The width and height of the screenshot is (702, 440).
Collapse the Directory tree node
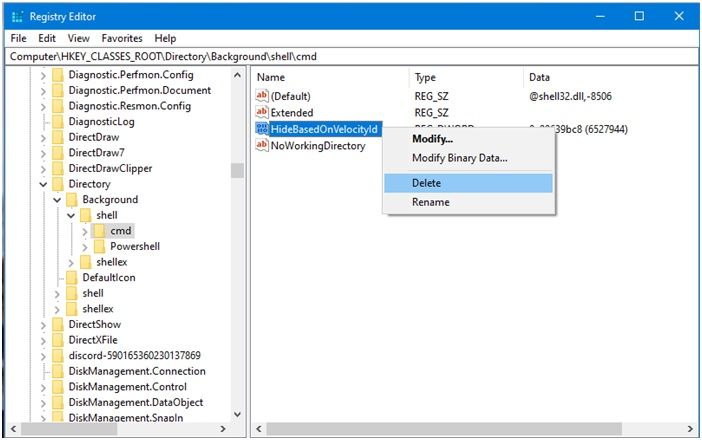pos(43,184)
